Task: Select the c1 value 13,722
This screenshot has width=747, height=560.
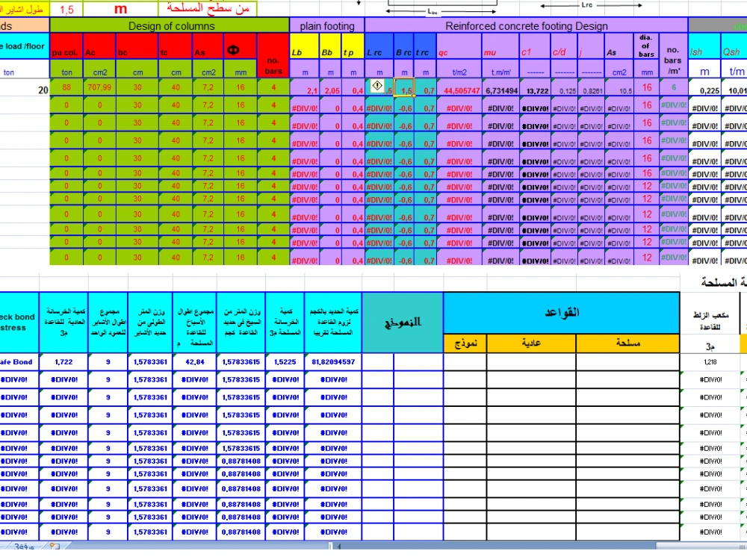Action: coord(536,87)
